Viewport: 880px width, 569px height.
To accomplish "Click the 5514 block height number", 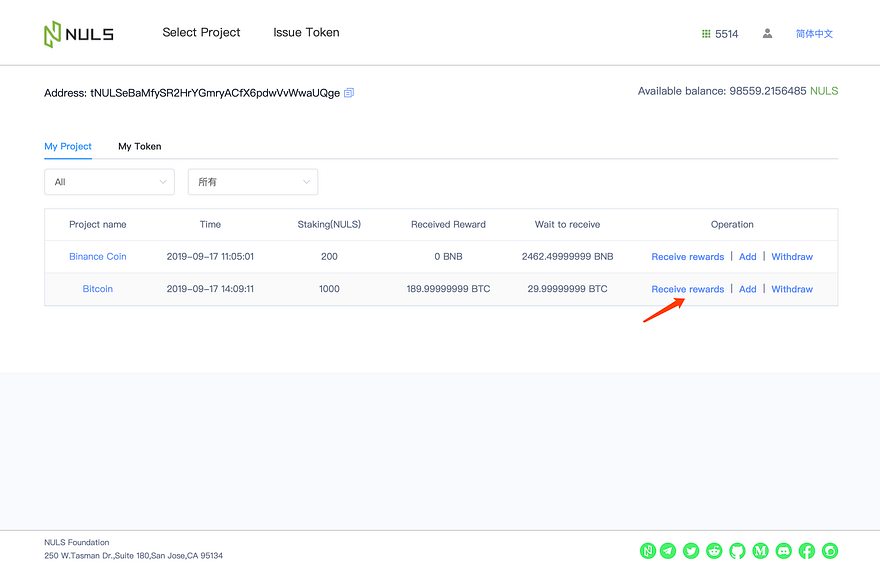I will tap(727, 34).
